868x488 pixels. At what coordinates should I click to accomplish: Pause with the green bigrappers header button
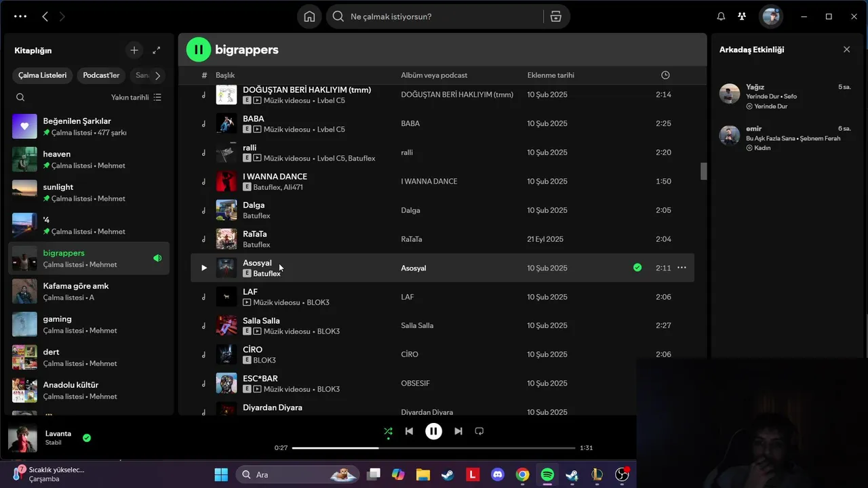click(199, 49)
